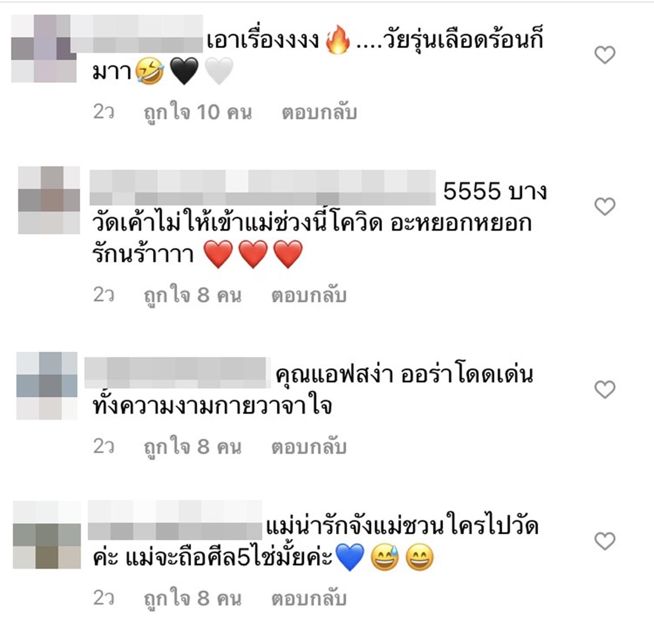The height and width of the screenshot is (644, 654).
Task: View third commenter's profile avatar
Action: 47,386
